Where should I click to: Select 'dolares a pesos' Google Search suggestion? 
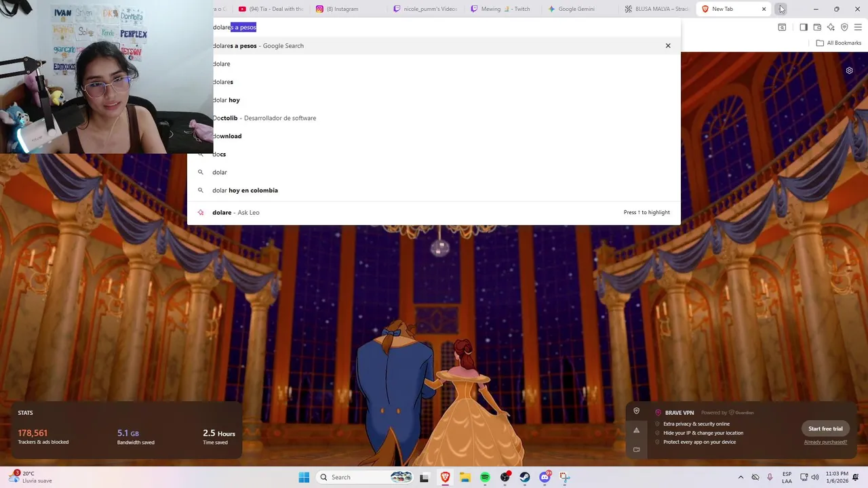pyautogui.click(x=434, y=45)
